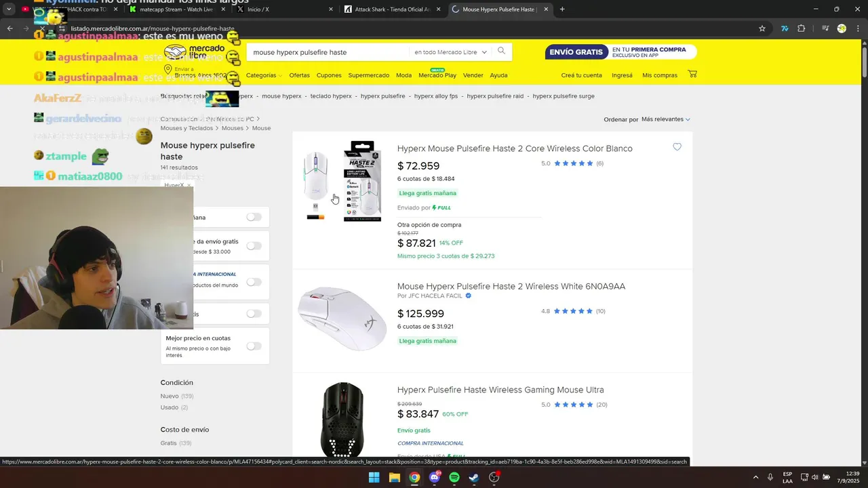This screenshot has width=868, height=488.
Task: Click the Chrome taskbar icon
Action: [414, 477]
